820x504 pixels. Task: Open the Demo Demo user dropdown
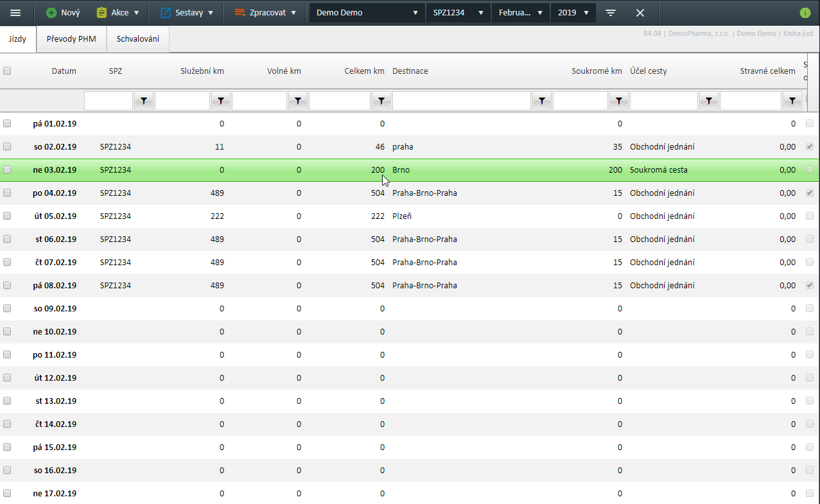tap(367, 13)
